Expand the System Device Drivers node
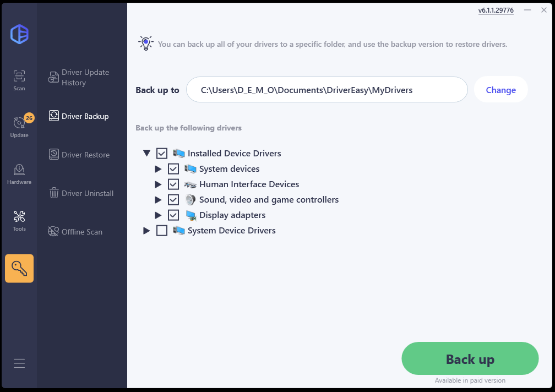 [x=146, y=230]
